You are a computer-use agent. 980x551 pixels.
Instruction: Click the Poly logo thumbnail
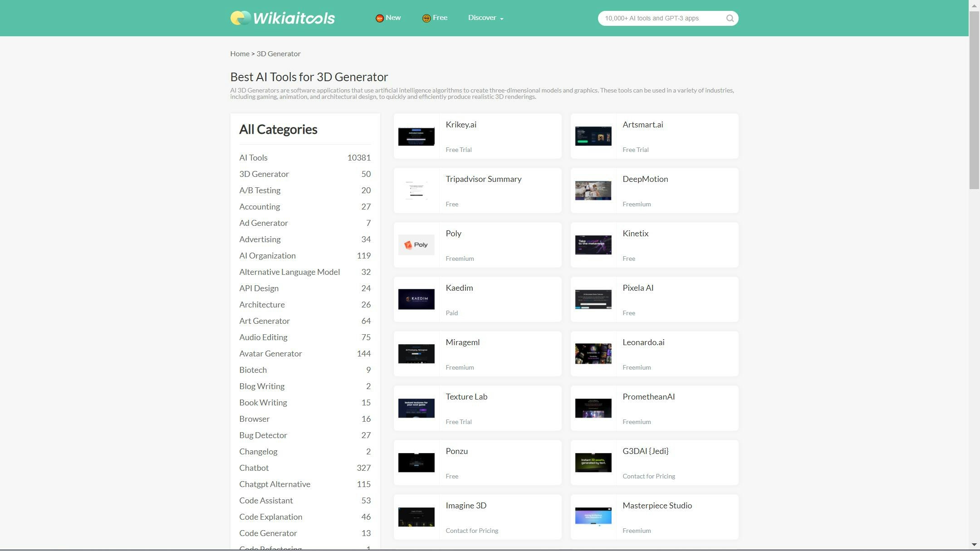click(416, 245)
